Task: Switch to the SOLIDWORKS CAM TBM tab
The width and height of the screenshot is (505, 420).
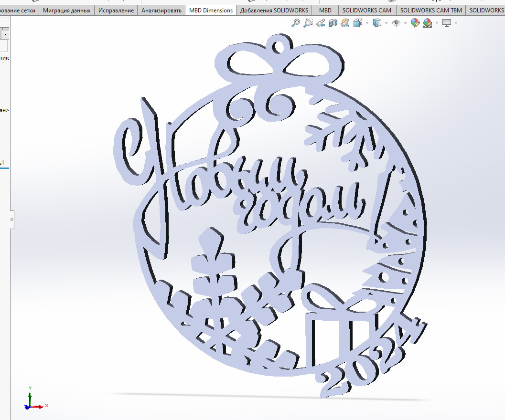Action: pos(431,10)
